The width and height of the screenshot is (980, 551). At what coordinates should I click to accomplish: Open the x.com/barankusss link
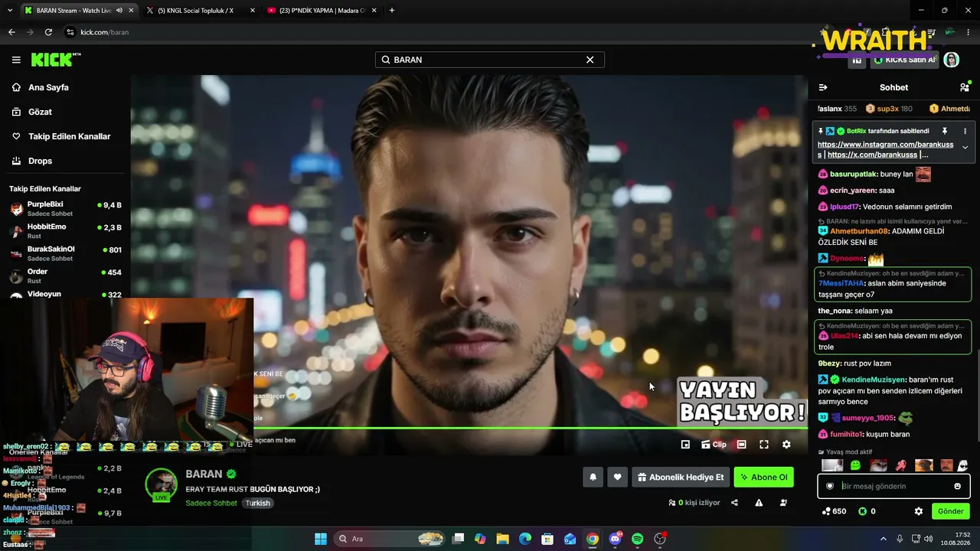(x=872, y=155)
